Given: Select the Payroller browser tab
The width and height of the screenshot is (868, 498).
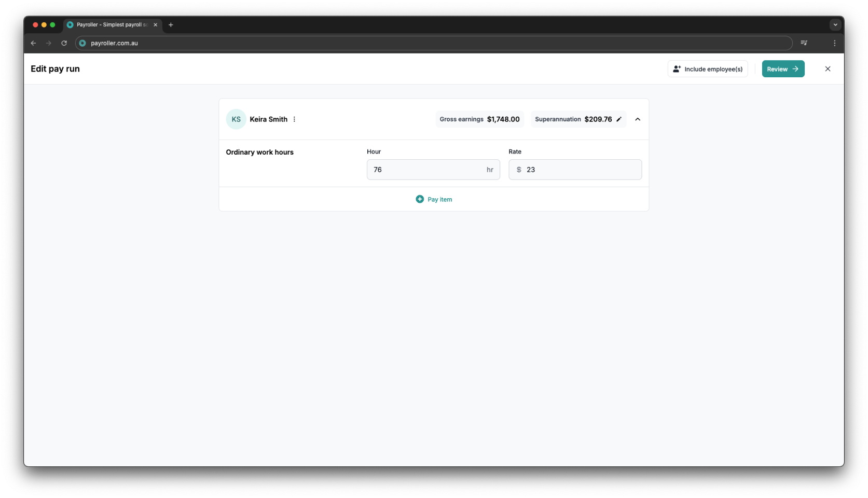Looking at the screenshot, I should (x=109, y=24).
